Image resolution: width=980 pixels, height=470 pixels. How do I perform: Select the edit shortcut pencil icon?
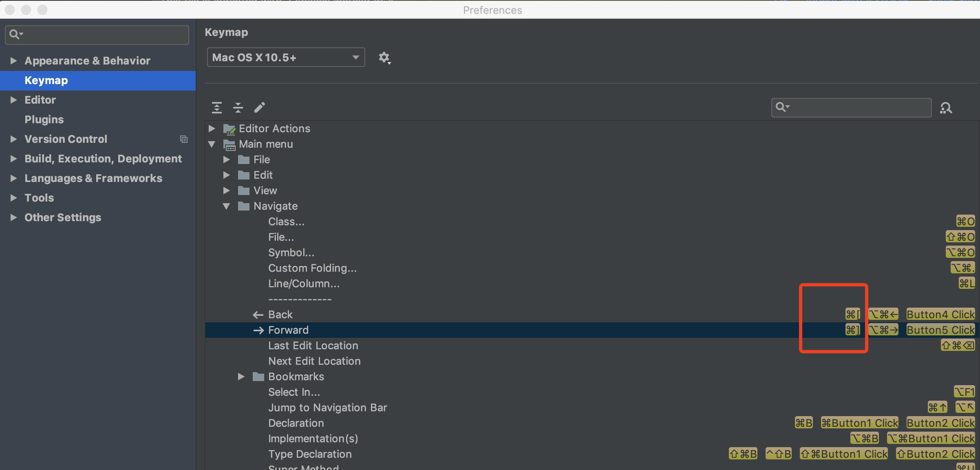(x=260, y=107)
